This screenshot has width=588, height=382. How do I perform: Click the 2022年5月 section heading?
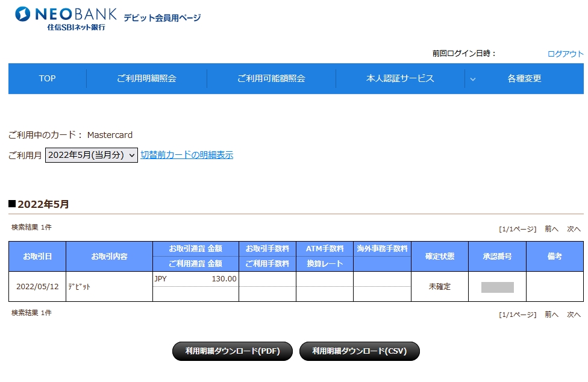click(x=39, y=204)
